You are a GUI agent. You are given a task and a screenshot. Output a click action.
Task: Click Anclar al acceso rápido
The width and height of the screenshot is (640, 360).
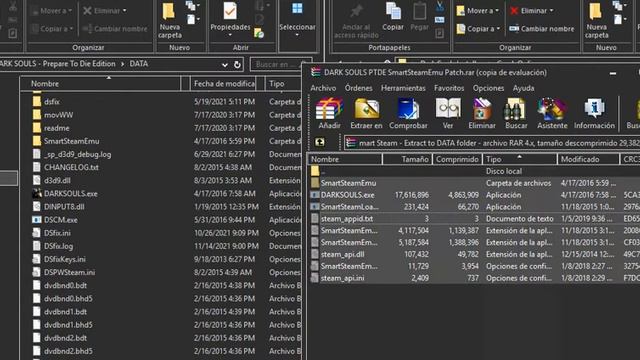tap(356, 21)
